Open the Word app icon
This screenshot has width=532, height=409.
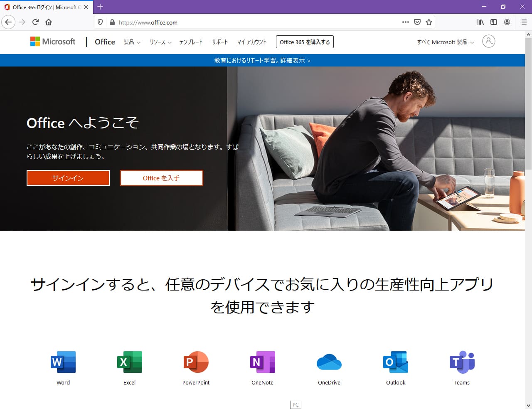coord(63,362)
